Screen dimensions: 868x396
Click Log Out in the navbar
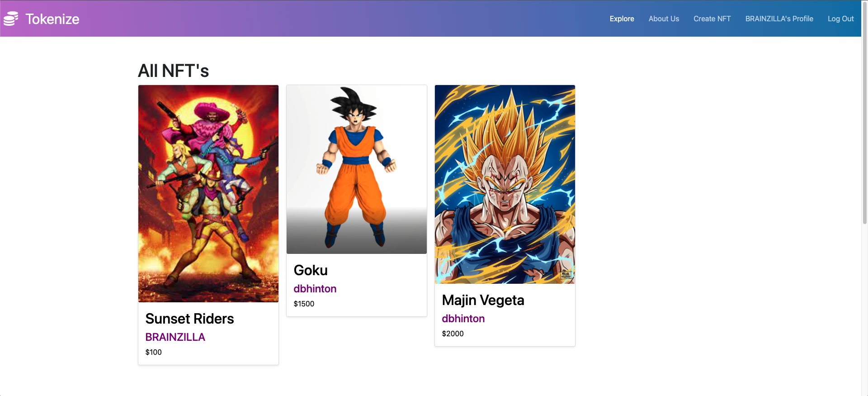click(840, 19)
